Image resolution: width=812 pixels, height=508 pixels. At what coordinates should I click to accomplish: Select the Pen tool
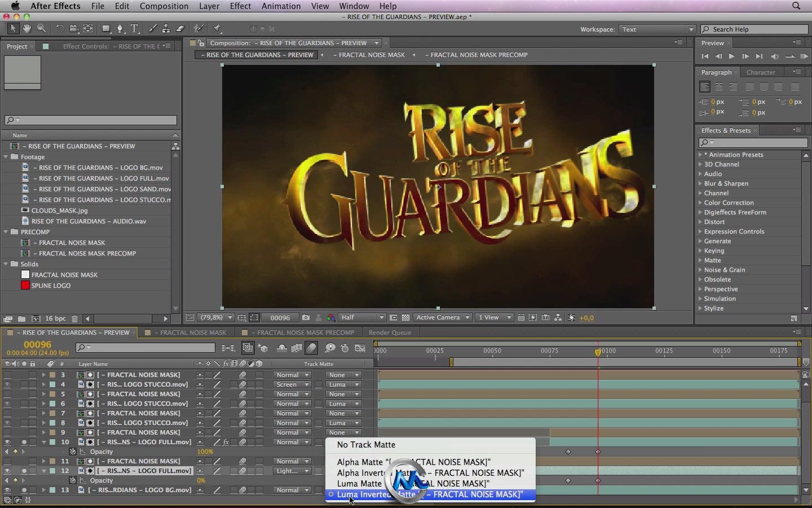coord(120,28)
